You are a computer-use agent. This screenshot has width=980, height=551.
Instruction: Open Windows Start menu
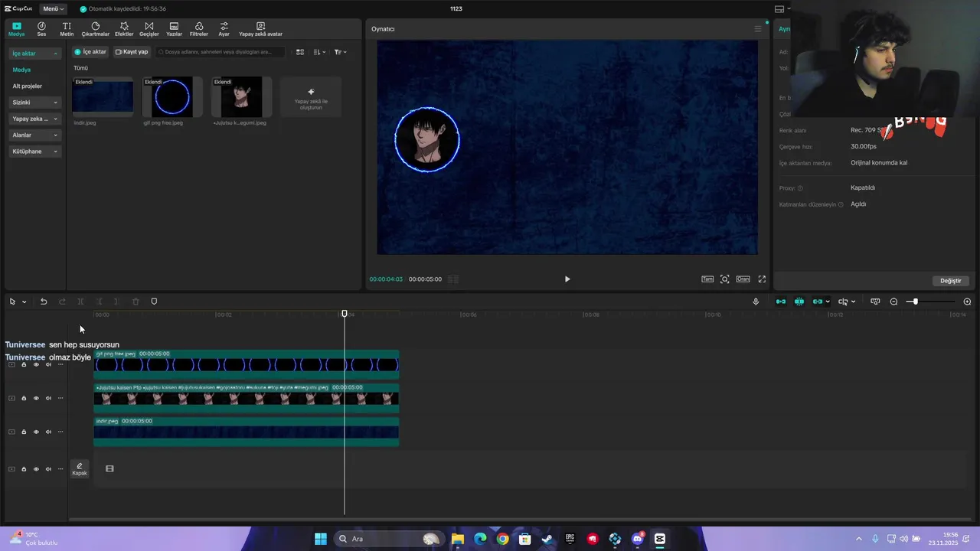pyautogui.click(x=321, y=539)
